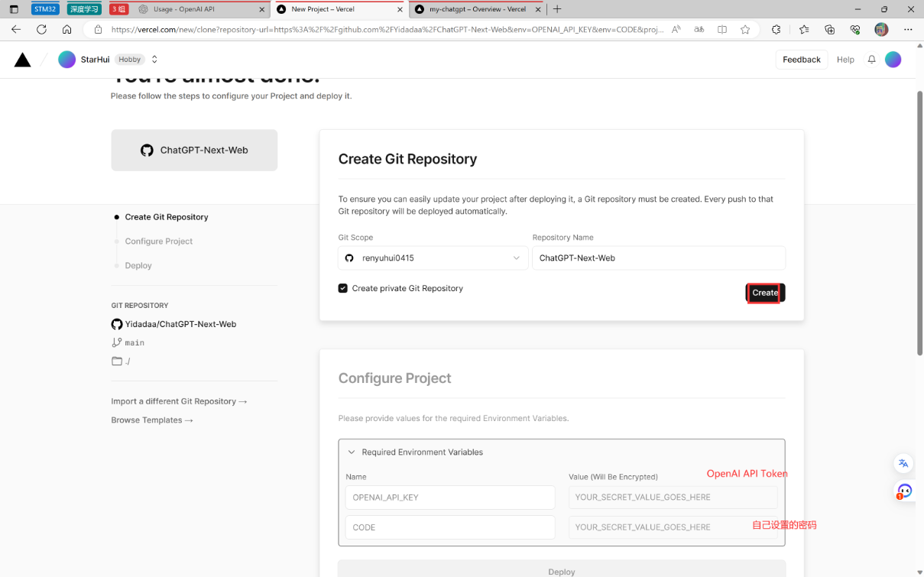Click the Vercel triangle logo
The height and width of the screenshot is (577, 924).
pyautogui.click(x=23, y=60)
